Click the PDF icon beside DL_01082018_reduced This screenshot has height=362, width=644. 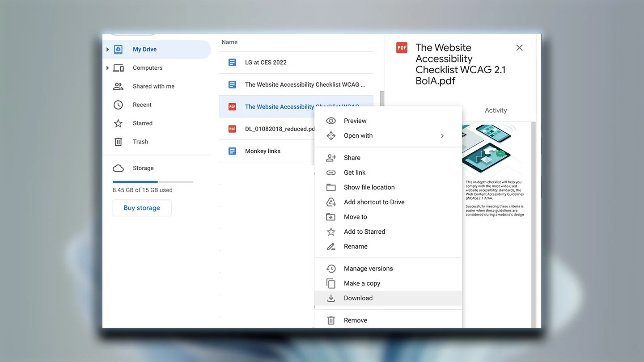tap(232, 129)
